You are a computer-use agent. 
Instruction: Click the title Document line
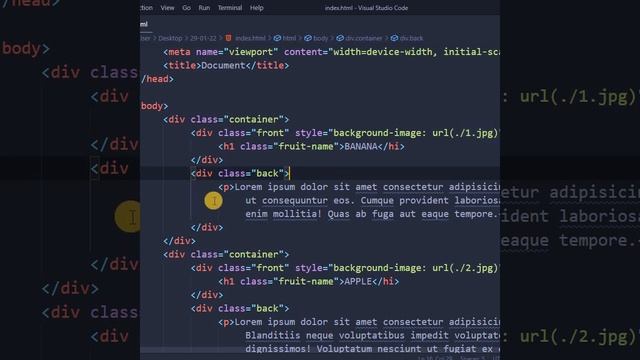coord(226,66)
